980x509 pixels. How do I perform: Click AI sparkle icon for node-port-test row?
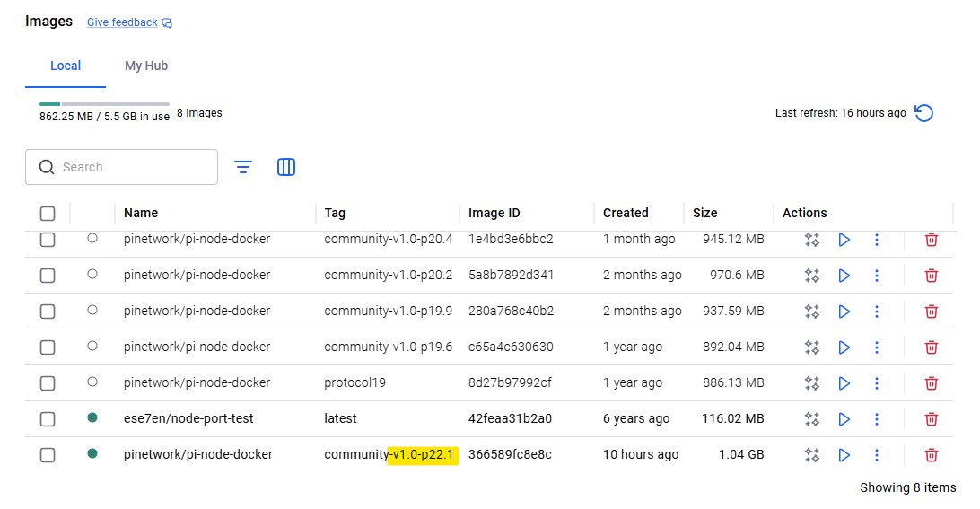pyautogui.click(x=812, y=419)
